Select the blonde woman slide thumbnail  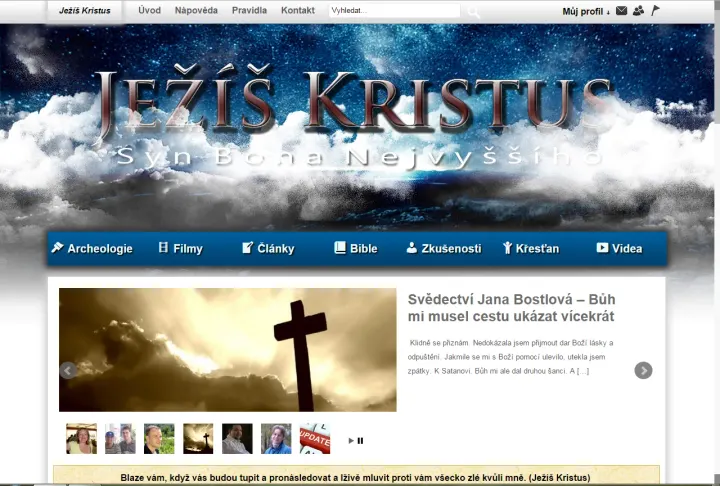(81, 439)
